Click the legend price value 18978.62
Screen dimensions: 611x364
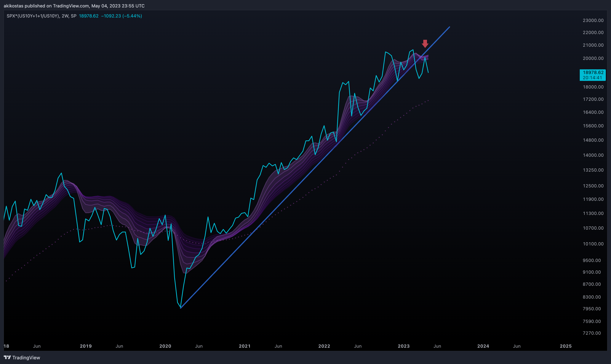coord(89,16)
